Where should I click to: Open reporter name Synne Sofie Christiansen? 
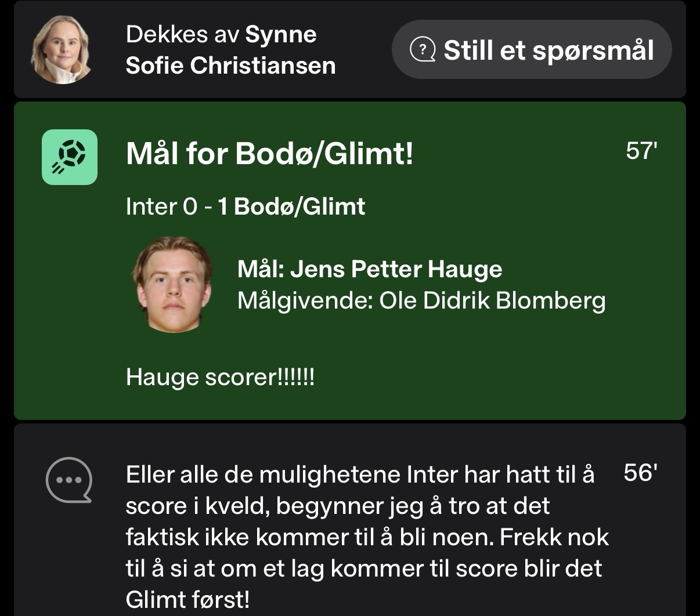point(230,50)
